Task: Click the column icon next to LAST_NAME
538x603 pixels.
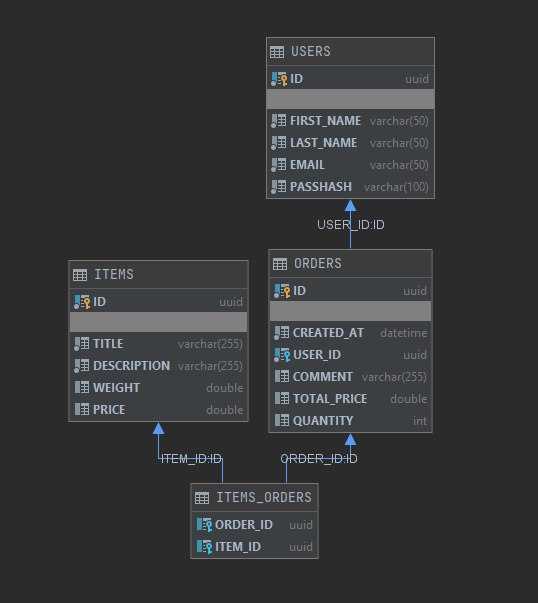Action: (278, 143)
